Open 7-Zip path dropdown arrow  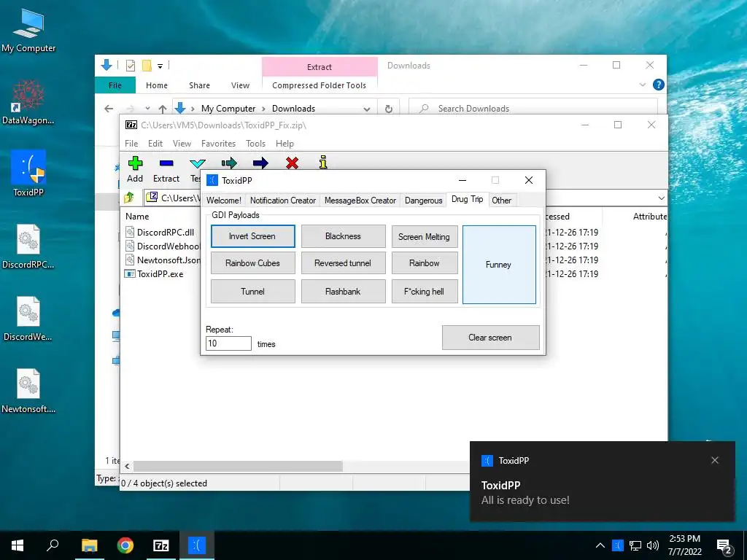661,198
